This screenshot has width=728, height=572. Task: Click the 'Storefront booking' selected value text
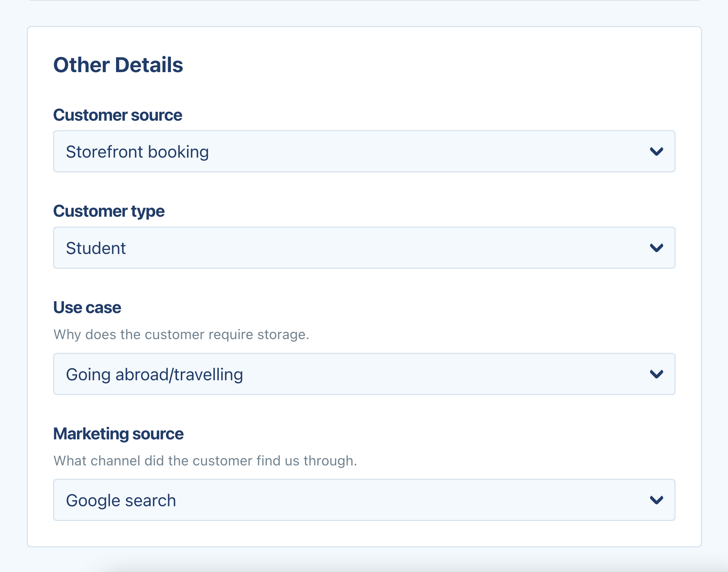pos(137,152)
